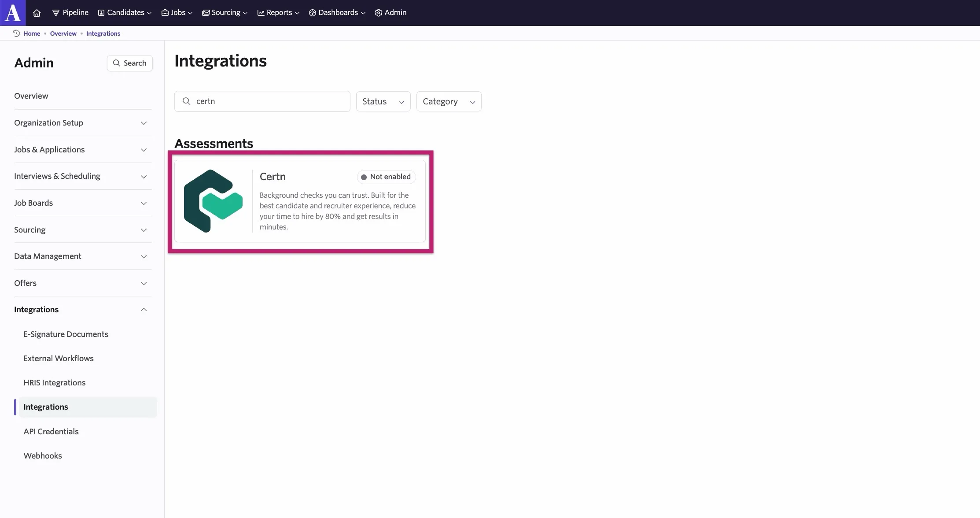Open E-Signature Documents page
The height and width of the screenshot is (518, 980).
[x=66, y=334]
